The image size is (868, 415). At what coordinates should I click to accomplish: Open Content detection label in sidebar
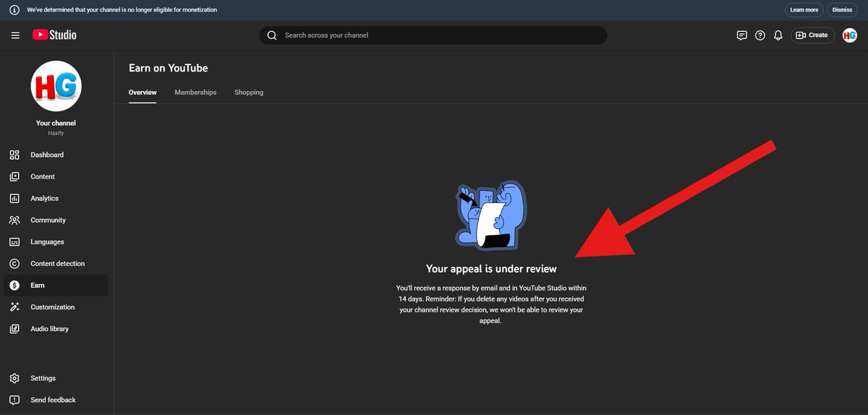pos(58,263)
